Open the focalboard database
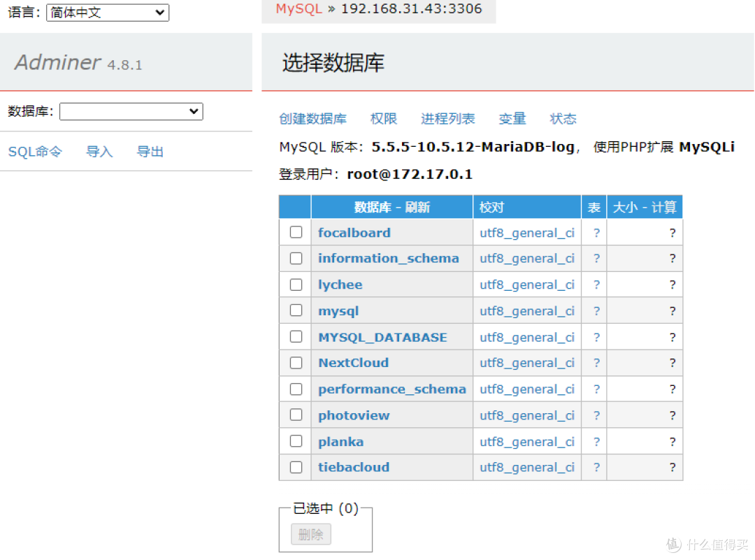 pyautogui.click(x=354, y=232)
